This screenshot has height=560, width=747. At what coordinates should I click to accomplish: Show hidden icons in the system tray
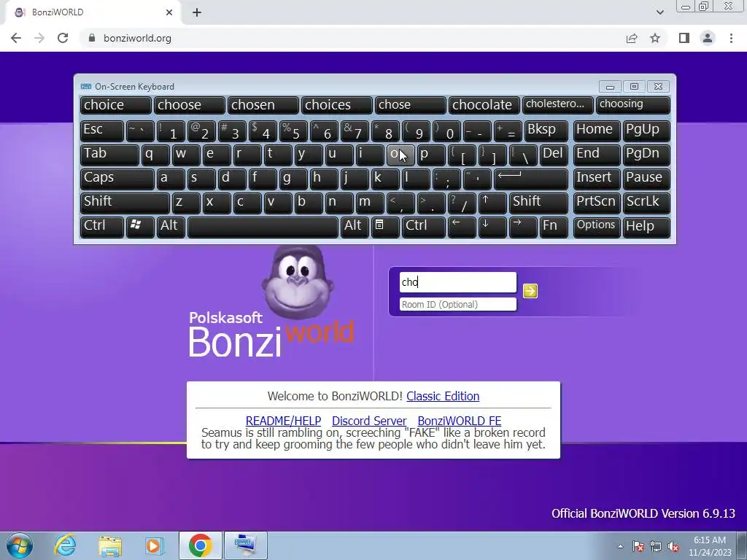click(620, 546)
